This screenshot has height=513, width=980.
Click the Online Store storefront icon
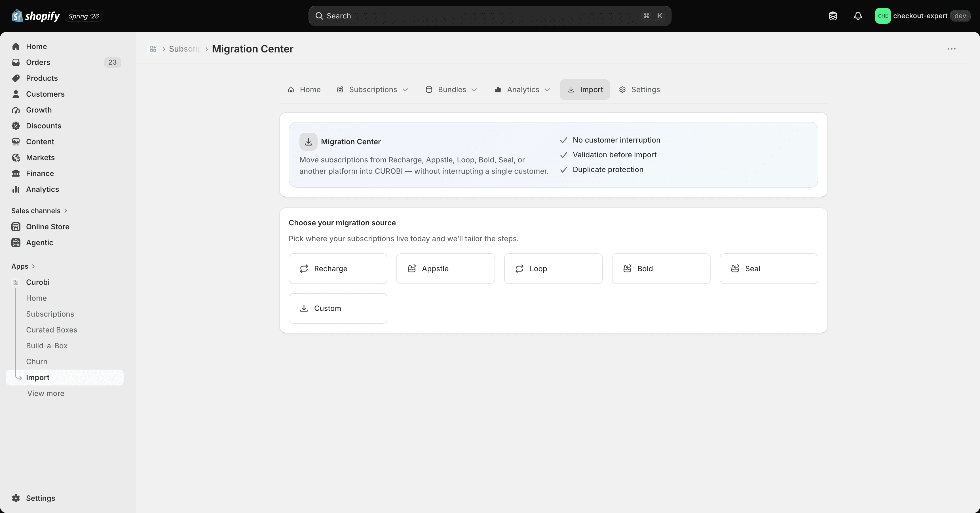[x=16, y=227]
